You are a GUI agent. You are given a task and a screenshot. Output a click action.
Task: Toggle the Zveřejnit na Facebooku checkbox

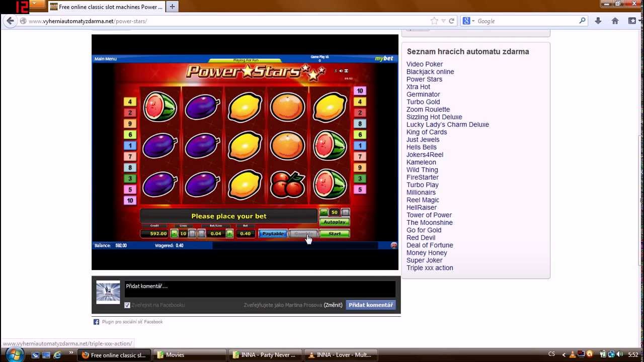127,305
